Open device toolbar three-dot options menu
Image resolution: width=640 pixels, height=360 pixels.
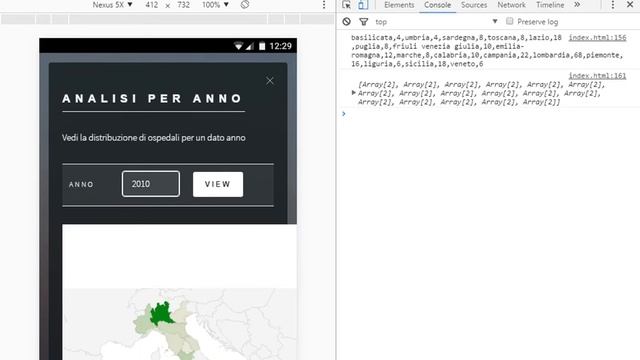pos(324,4)
